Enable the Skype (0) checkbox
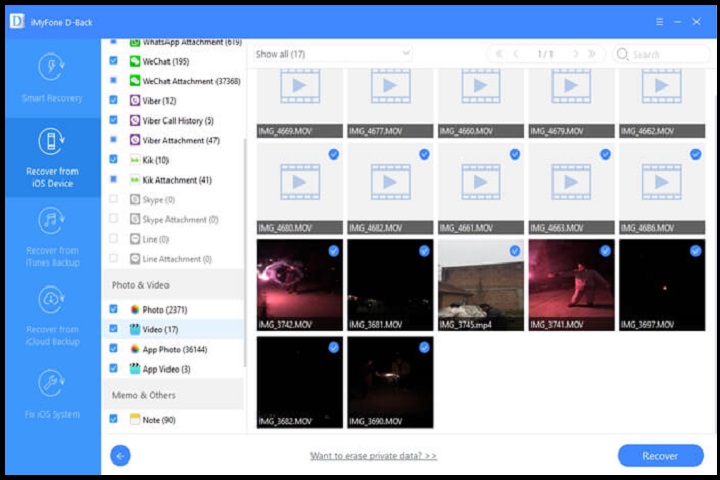Image resolution: width=720 pixels, height=480 pixels. tap(113, 200)
